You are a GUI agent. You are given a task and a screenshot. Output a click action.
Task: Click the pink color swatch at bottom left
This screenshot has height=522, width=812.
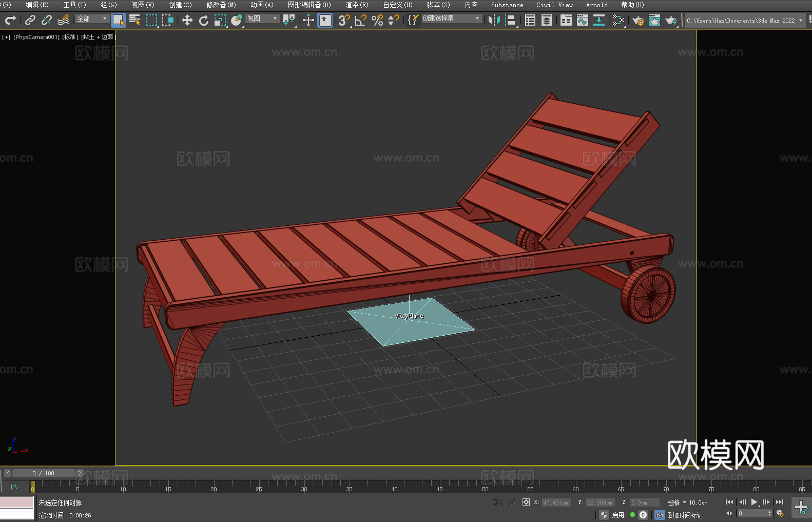(x=17, y=501)
